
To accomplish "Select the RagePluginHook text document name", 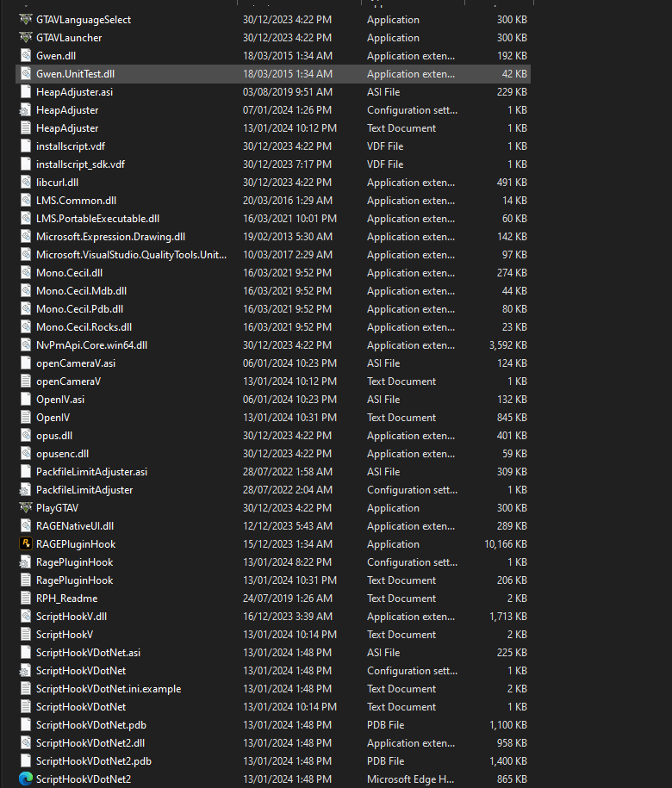I will [74, 580].
